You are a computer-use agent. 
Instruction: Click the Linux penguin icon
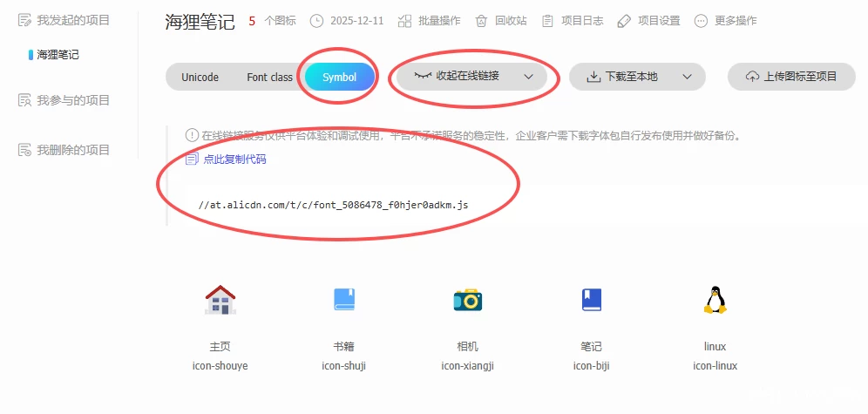pos(715,301)
